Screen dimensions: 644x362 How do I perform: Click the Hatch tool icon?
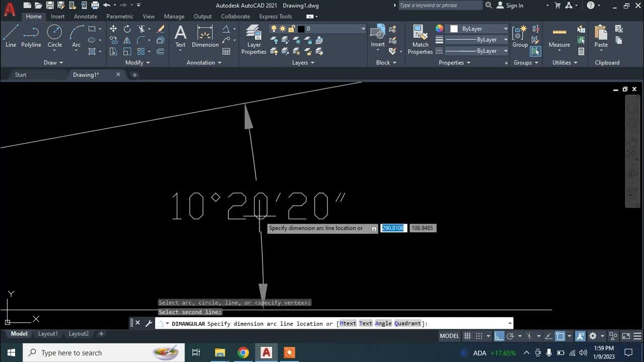[x=92, y=51]
